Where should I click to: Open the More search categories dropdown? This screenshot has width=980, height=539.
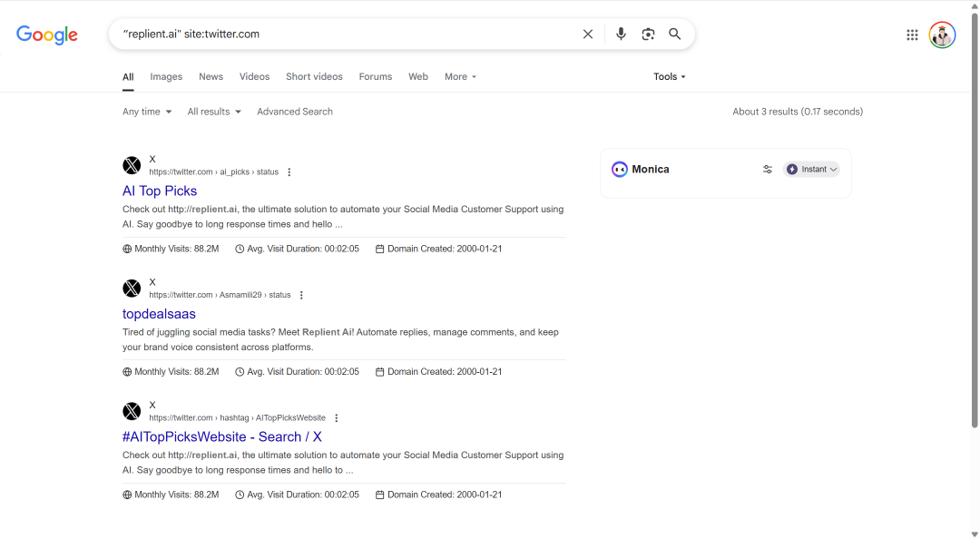pyautogui.click(x=461, y=76)
